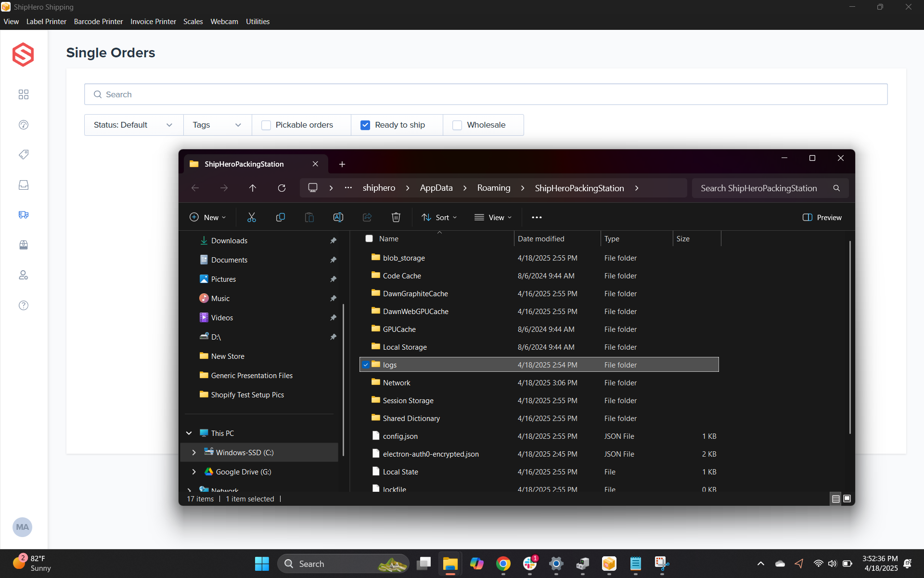Open the Tags dropdown
This screenshot has width=924, height=578.
click(x=218, y=125)
